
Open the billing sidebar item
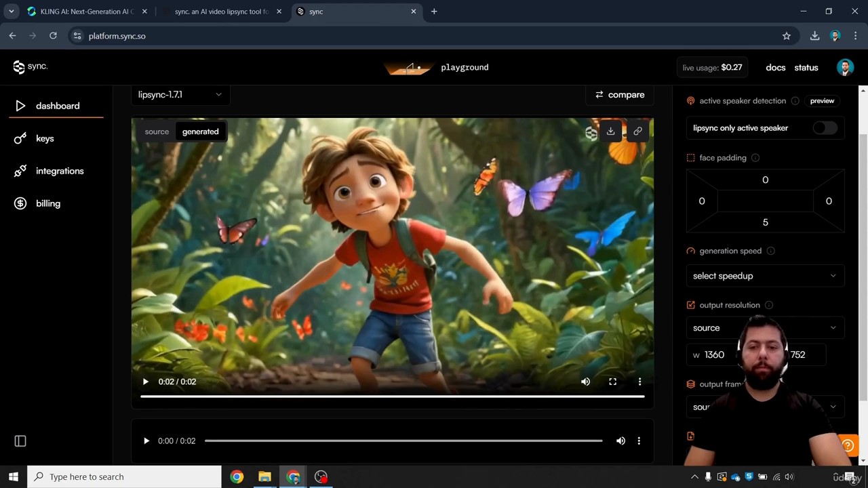point(47,203)
